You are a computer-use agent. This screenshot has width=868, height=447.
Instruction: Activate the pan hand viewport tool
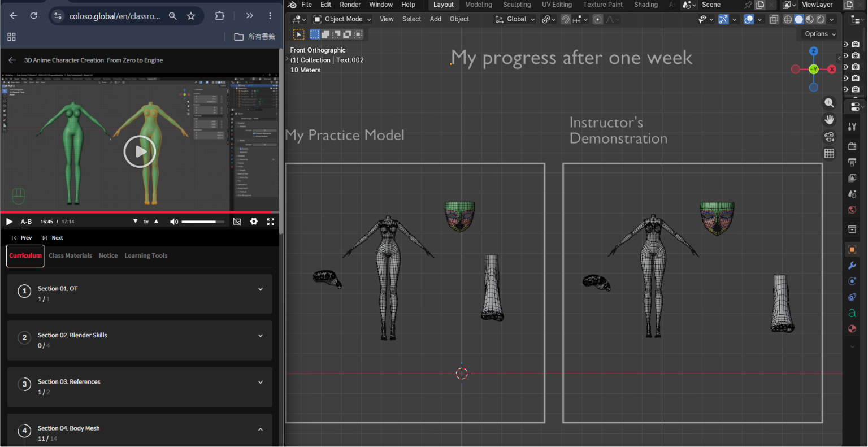pyautogui.click(x=829, y=120)
